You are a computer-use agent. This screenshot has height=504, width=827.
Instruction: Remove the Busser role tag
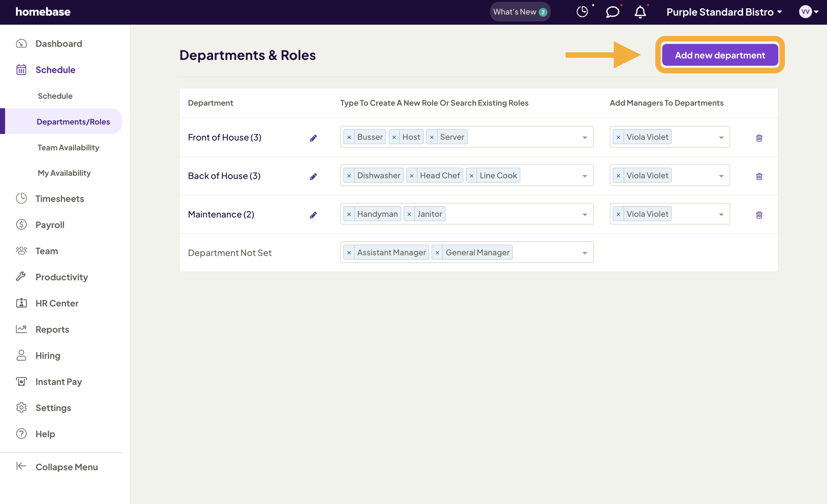tap(349, 137)
